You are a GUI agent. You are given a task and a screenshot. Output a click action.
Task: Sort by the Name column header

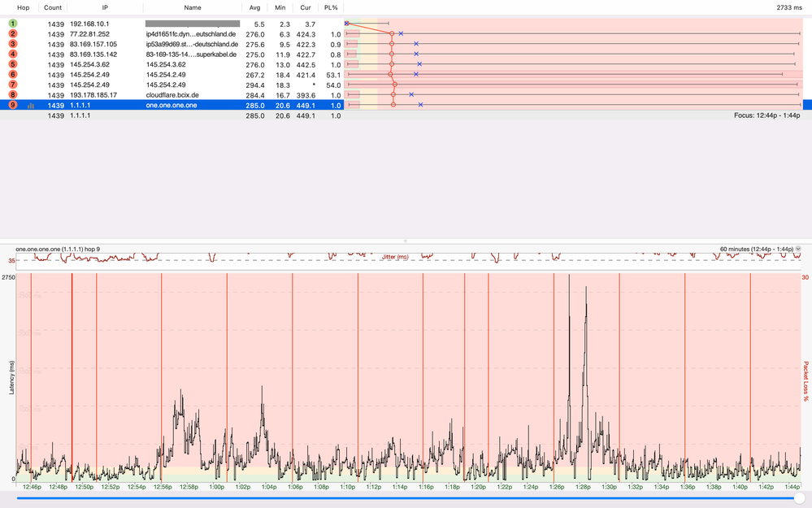tap(193, 8)
